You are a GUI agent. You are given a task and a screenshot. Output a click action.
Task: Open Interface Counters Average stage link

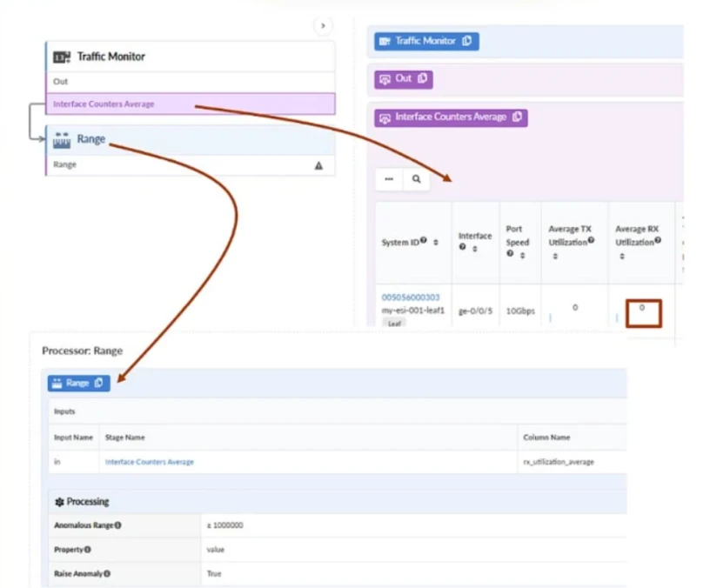coord(149,462)
